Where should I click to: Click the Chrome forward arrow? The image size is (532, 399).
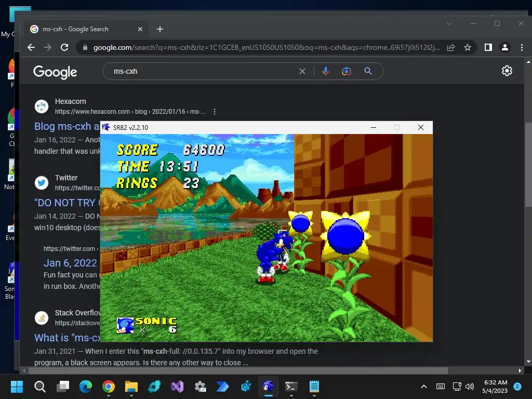48,47
